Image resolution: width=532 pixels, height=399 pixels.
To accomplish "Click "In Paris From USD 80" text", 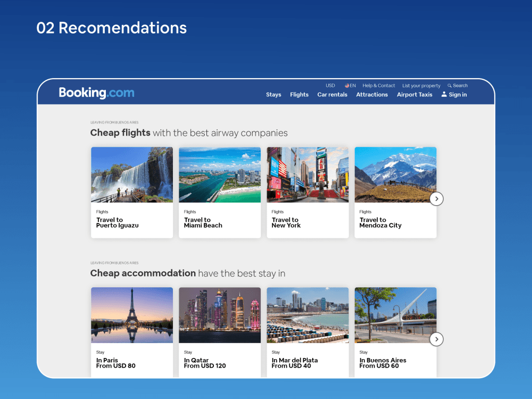I will coord(115,363).
